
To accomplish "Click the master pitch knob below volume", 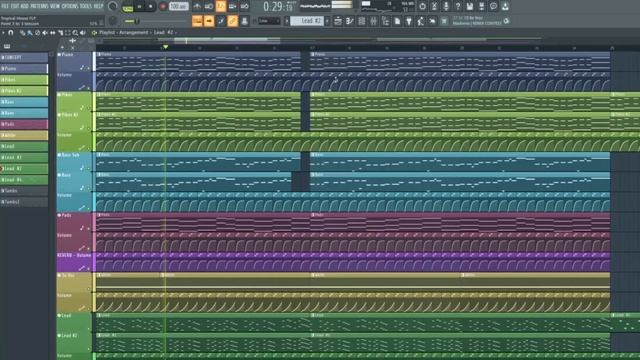I will tap(113, 21).
